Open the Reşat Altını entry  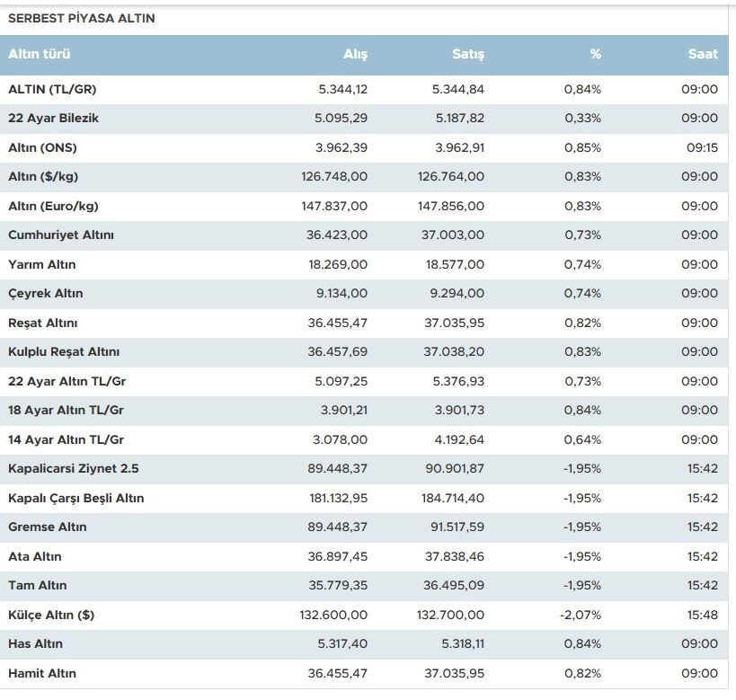pyautogui.click(x=364, y=323)
